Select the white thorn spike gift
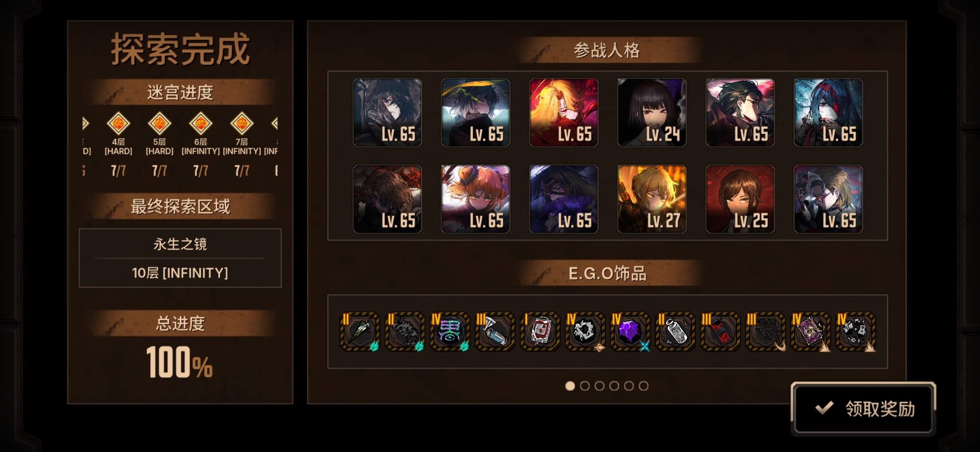 click(x=359, y=331)
